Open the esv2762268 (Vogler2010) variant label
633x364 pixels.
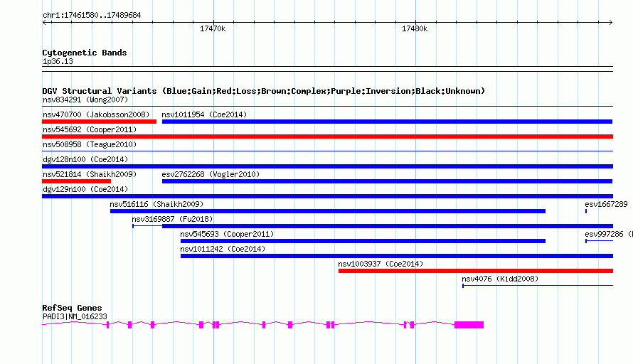(x=211, y=174)
